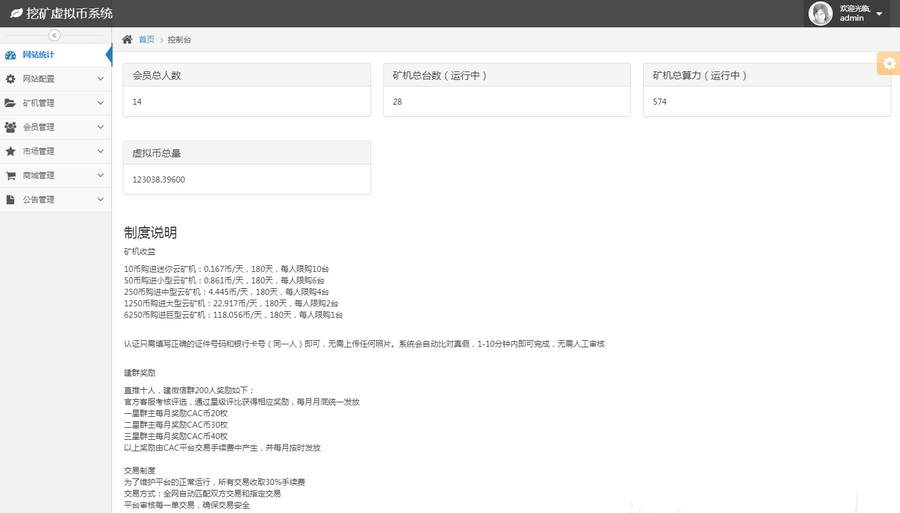Click the home icon in breadcrumb
Image resolution: width=900 pixels, height=513 pixels.
pyautogui.click(x=127, y=39)
